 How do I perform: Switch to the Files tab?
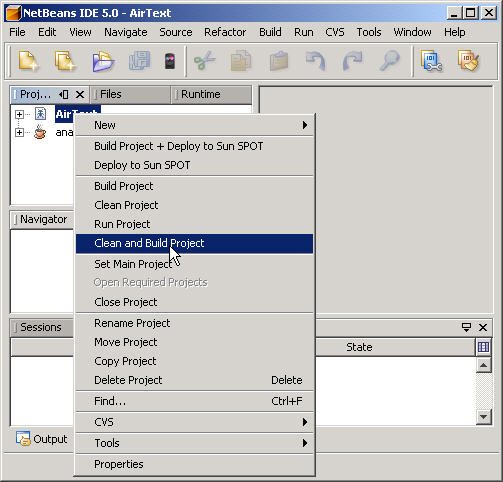[x=130, y=95]
